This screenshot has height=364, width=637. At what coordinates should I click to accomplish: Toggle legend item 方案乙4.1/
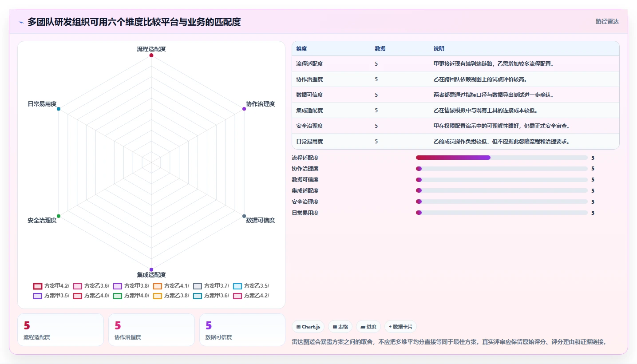(171, 286)
